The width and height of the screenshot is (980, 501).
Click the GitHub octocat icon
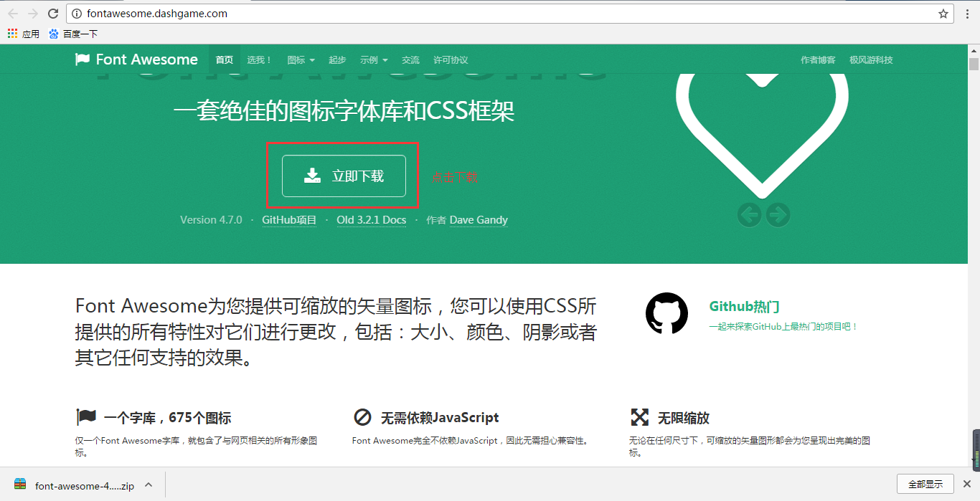click(x=666, y=313)
